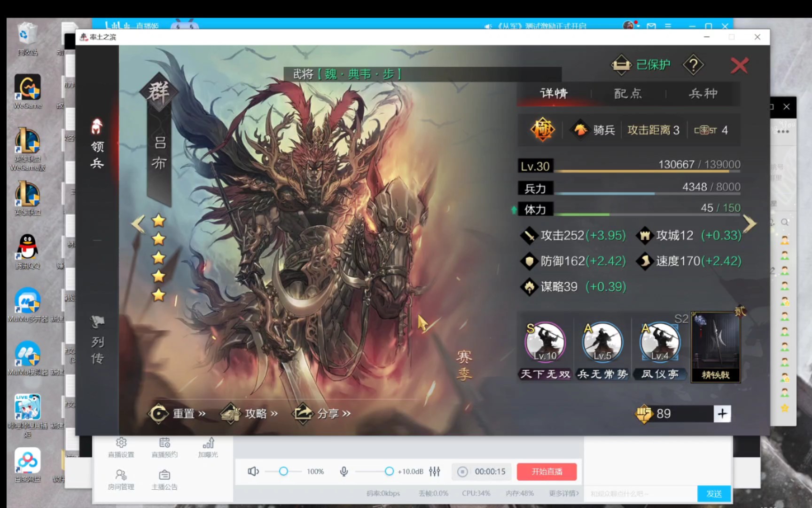The image size is (812, 508).
Task: Go to next hero with right arrow
Action: [x=749, y=224]
